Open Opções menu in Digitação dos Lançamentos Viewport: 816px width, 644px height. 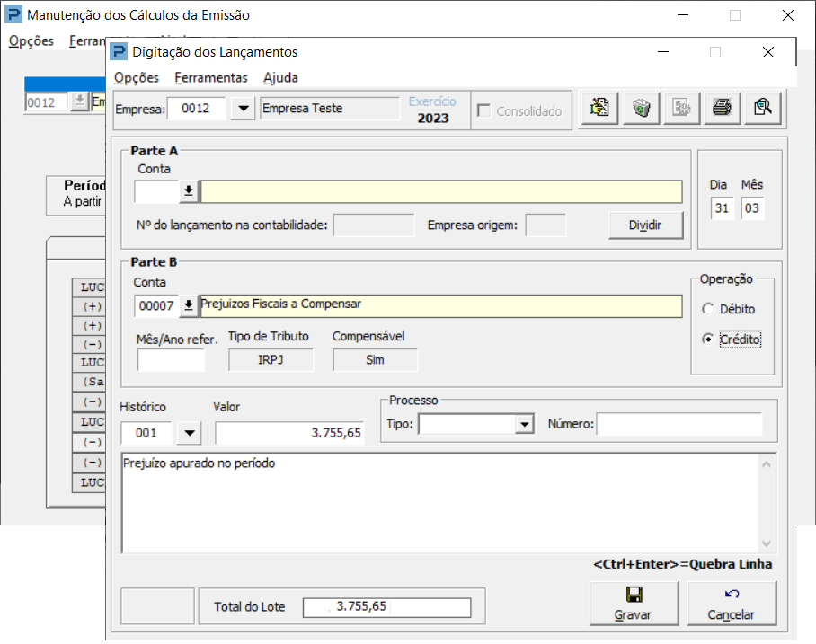(x=137, y=77)
